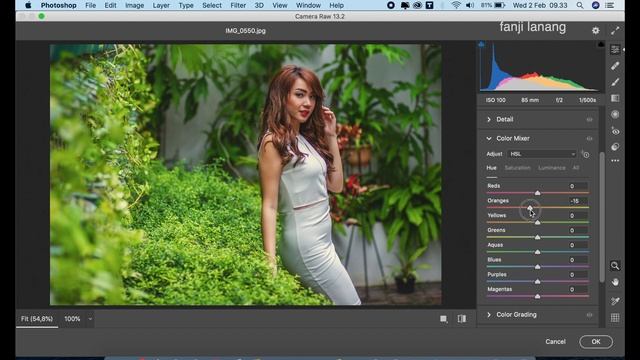Expand the Detail panel
This screenshot has width=640, height=360.
489,120
